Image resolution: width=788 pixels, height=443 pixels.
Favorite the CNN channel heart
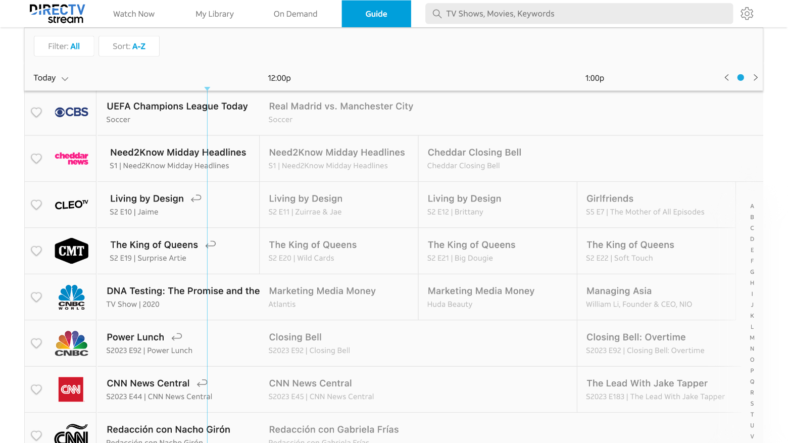pos(36,389)
